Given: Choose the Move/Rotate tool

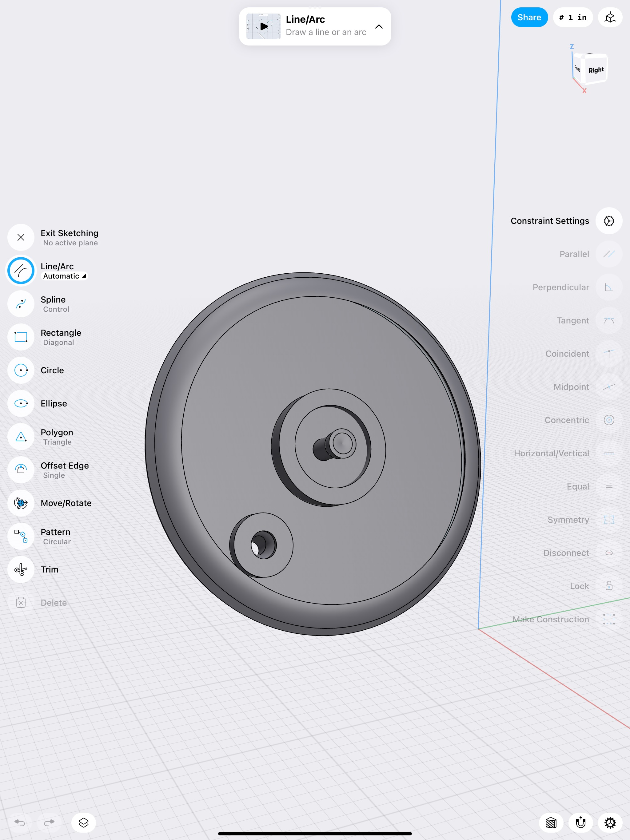Looking at the screenshot, I should (21, 503).
